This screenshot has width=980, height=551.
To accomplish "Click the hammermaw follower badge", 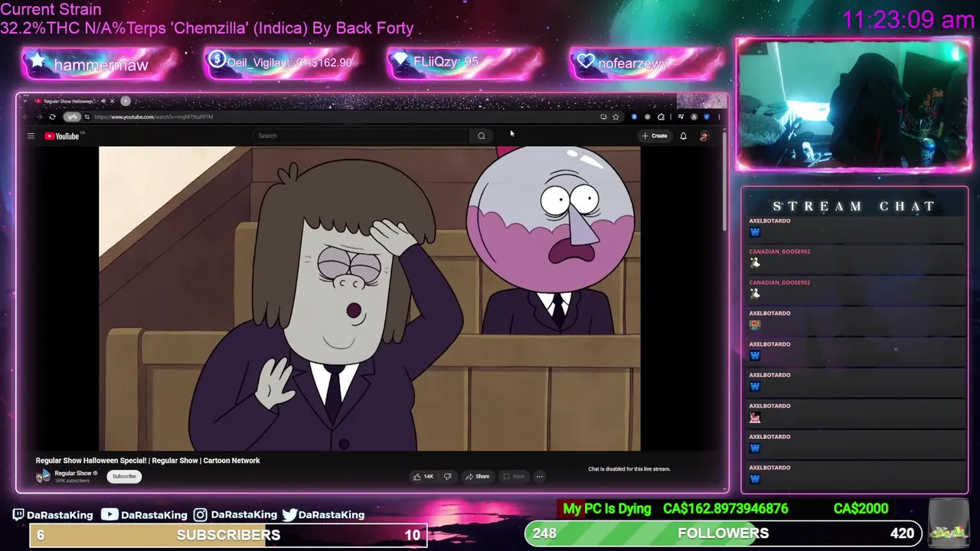I will point(100,64).
